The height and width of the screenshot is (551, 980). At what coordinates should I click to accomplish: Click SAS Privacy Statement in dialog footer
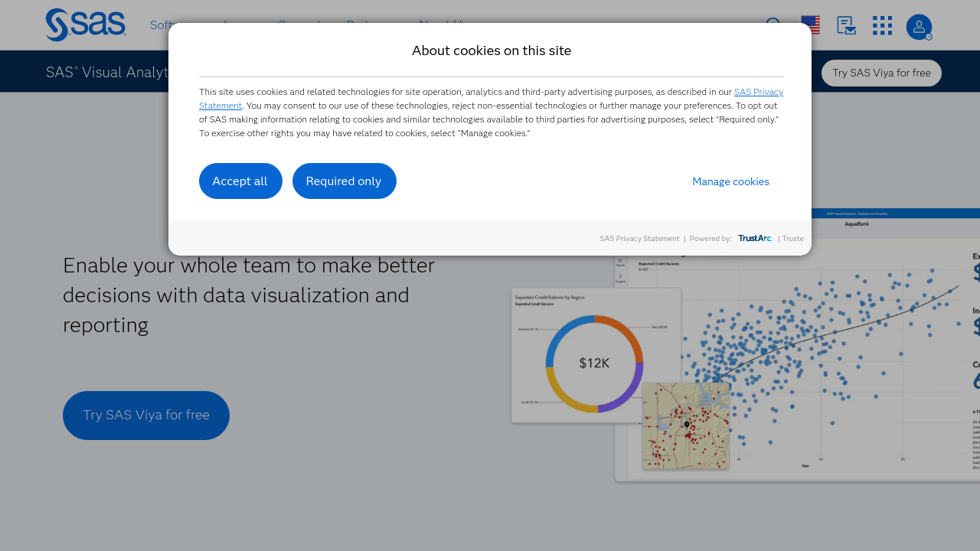coord(639,239)
